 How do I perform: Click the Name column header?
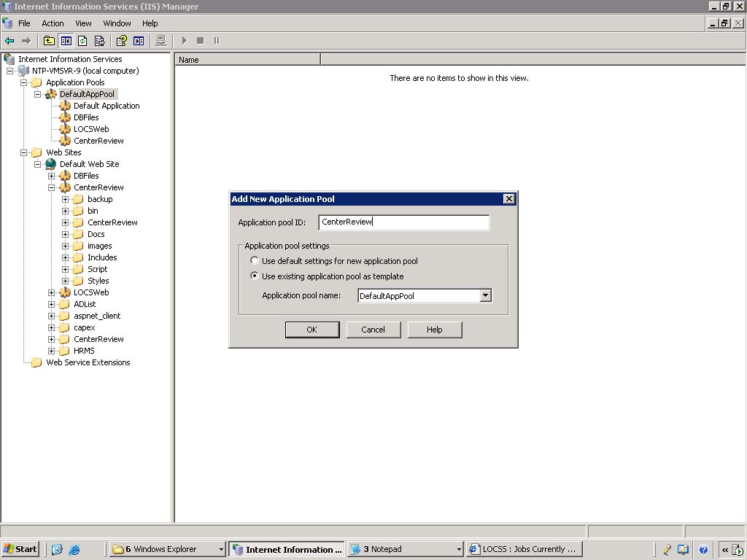click(x=248, y=60)
